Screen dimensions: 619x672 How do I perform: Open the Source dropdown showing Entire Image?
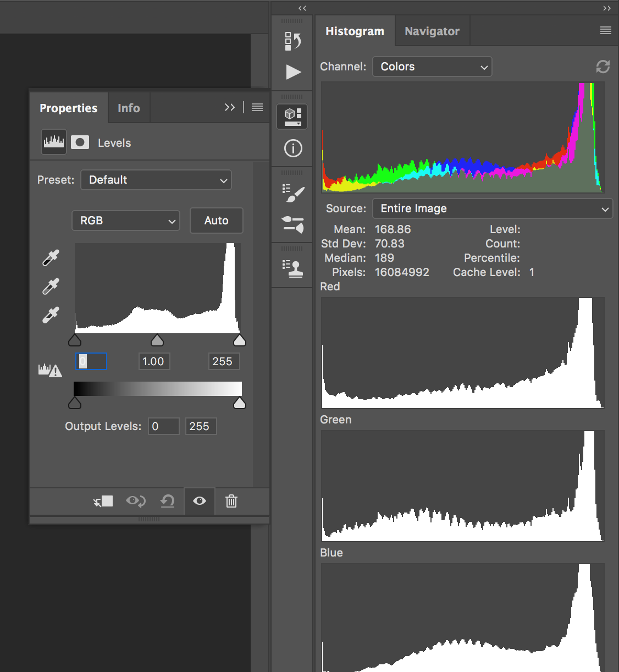[492, 208]
